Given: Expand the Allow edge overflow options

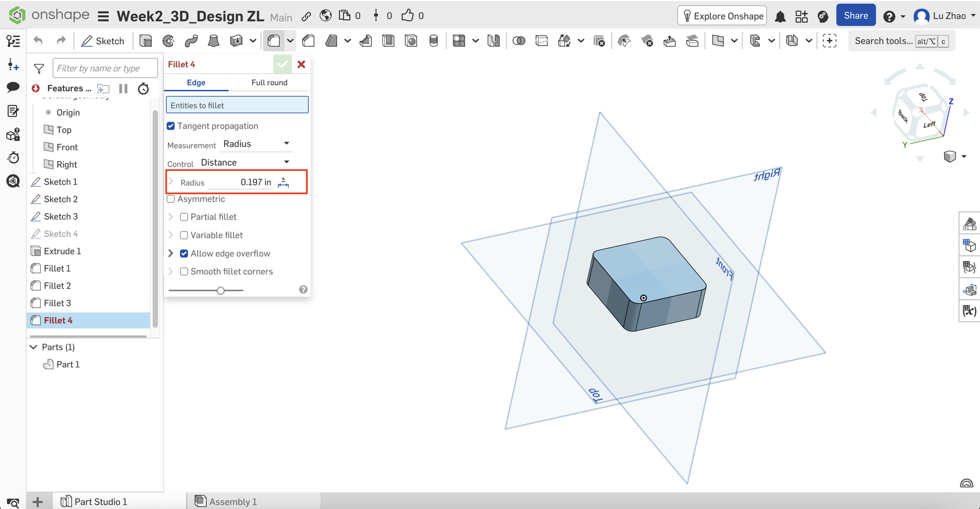Looking at the screenshot, I should 171,253.
